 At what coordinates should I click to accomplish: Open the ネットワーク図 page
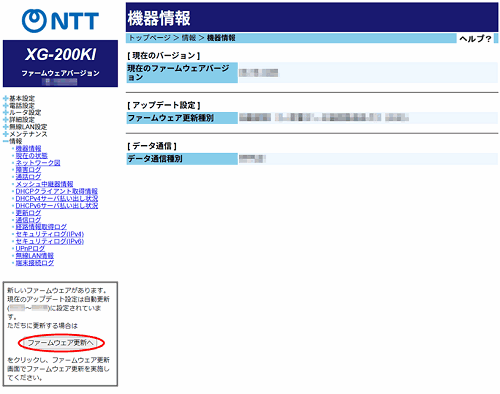click(x=38, y=163)
